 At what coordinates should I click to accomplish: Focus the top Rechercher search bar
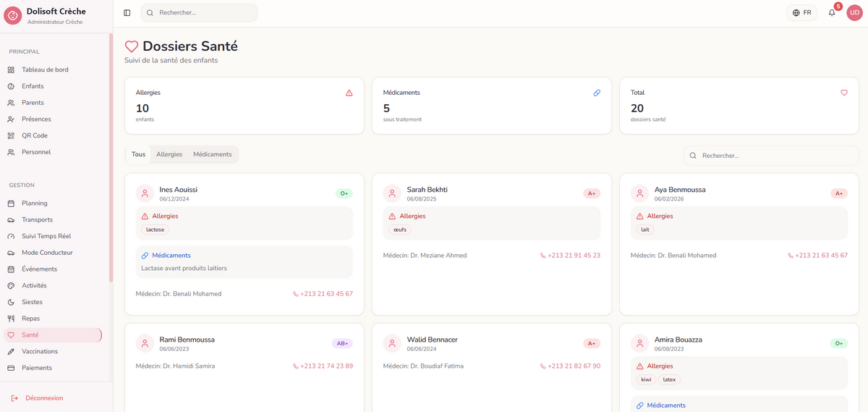(199, 12)
